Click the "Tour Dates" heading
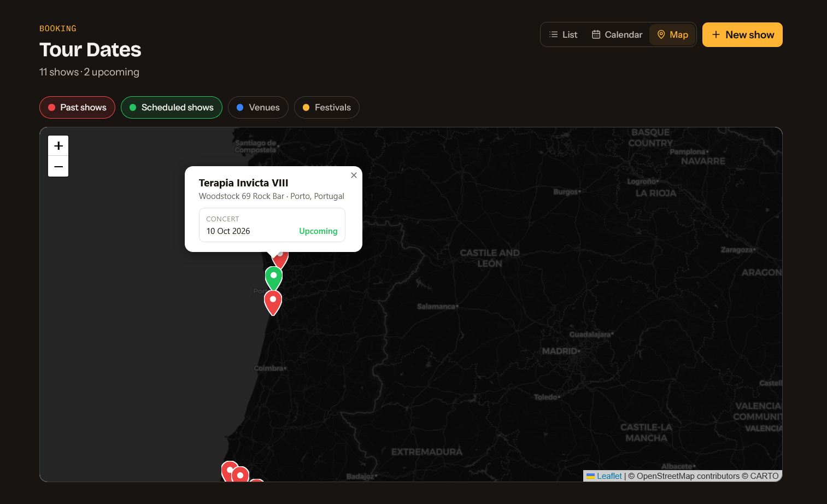This screenshot has height=504, width=827. (x=90, y=50)
